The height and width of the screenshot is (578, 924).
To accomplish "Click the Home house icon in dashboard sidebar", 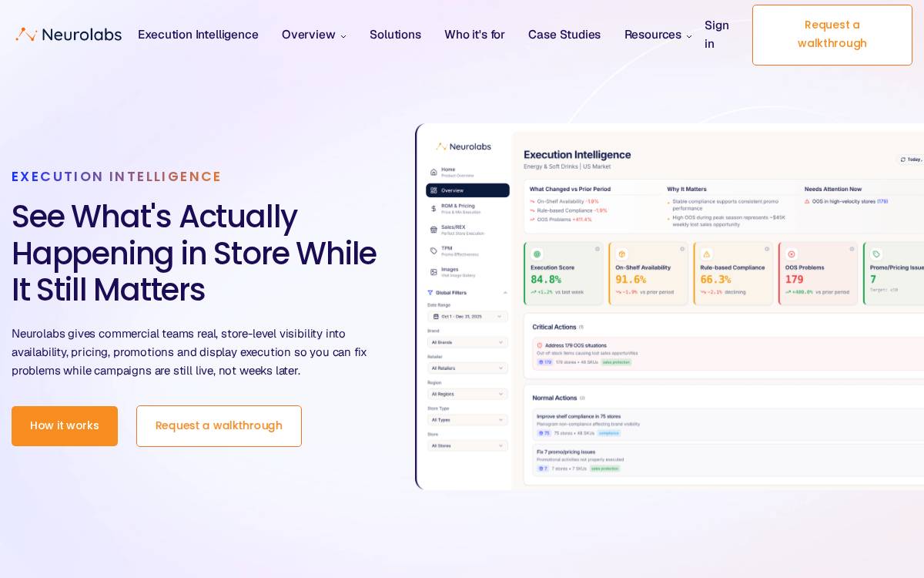I will coord(434,172).
